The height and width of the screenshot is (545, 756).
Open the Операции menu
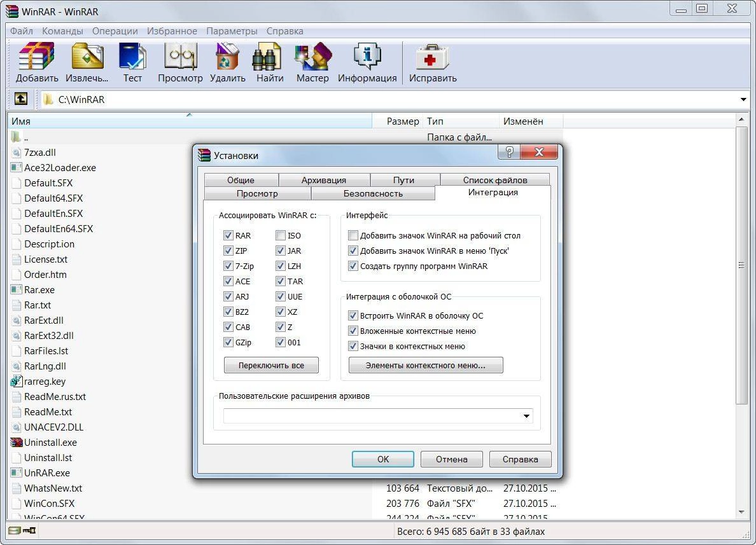tap(115, 31)
